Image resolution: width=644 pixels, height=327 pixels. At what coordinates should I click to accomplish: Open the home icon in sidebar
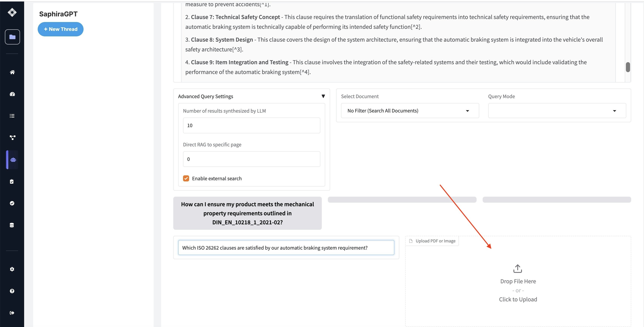click(12, 72)
